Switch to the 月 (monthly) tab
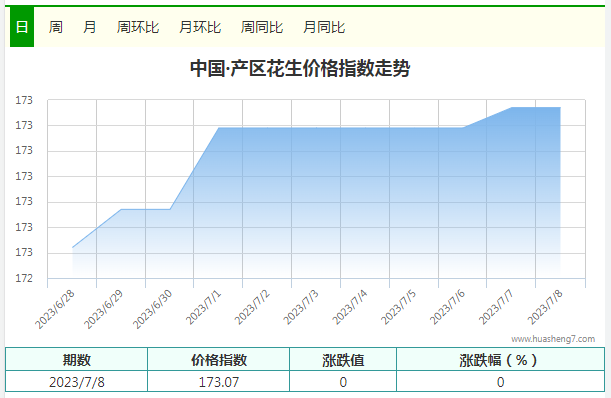The height and width of the screenshot is (398, 611). [x=90, y=27]
